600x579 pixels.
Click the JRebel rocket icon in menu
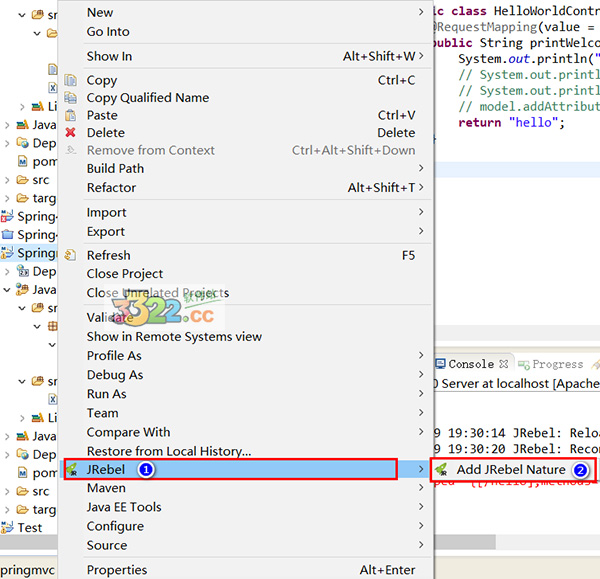(72, 469)
